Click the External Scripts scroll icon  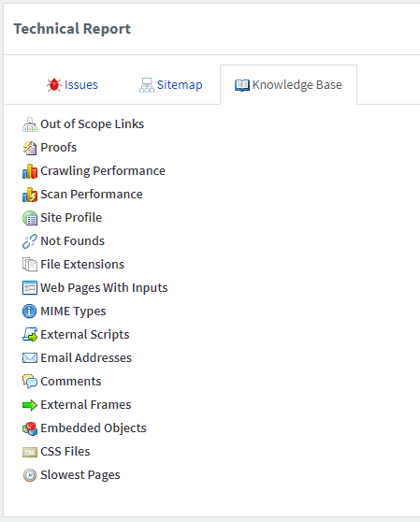click(x=30, y=335)
